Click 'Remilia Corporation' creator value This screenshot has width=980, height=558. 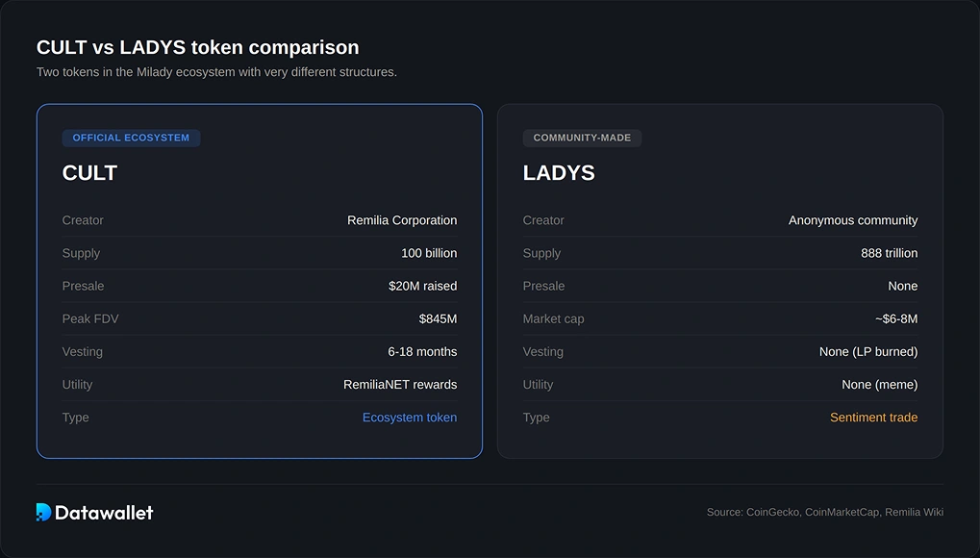pos(402,220)
